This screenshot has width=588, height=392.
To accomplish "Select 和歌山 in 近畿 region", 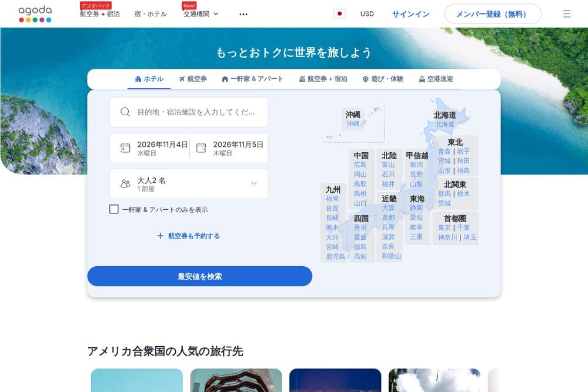I will (x=392, y=256).
